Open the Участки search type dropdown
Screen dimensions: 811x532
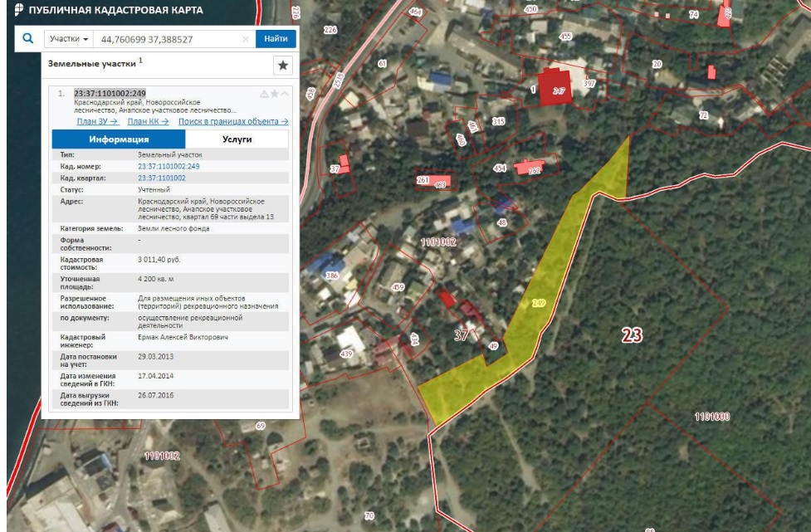tap(69, 39)
